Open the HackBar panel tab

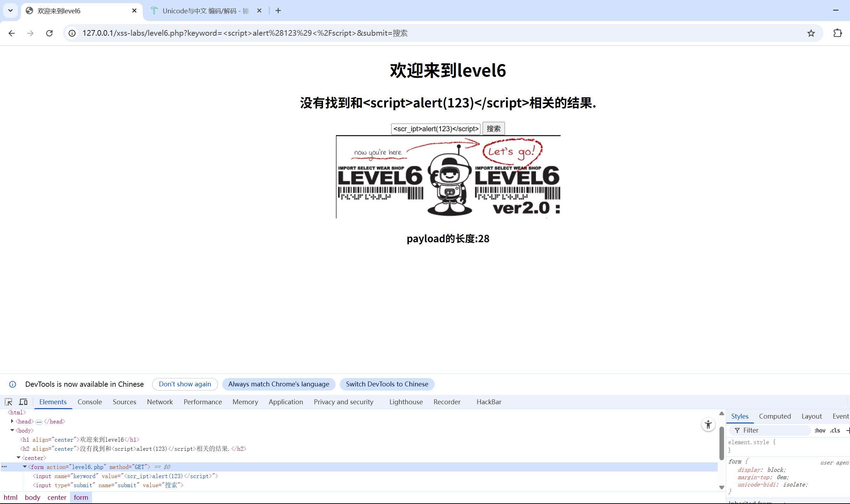click(x=489, y=401)
